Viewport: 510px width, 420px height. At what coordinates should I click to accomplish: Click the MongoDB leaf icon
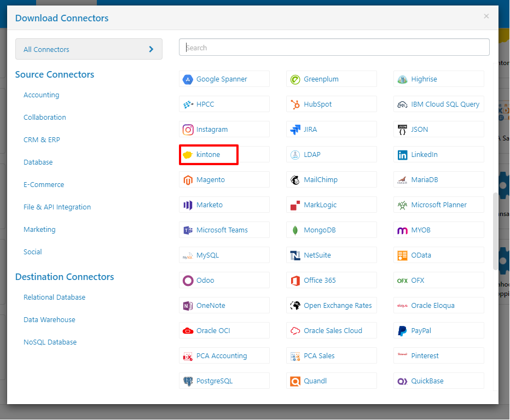[295, 230]
